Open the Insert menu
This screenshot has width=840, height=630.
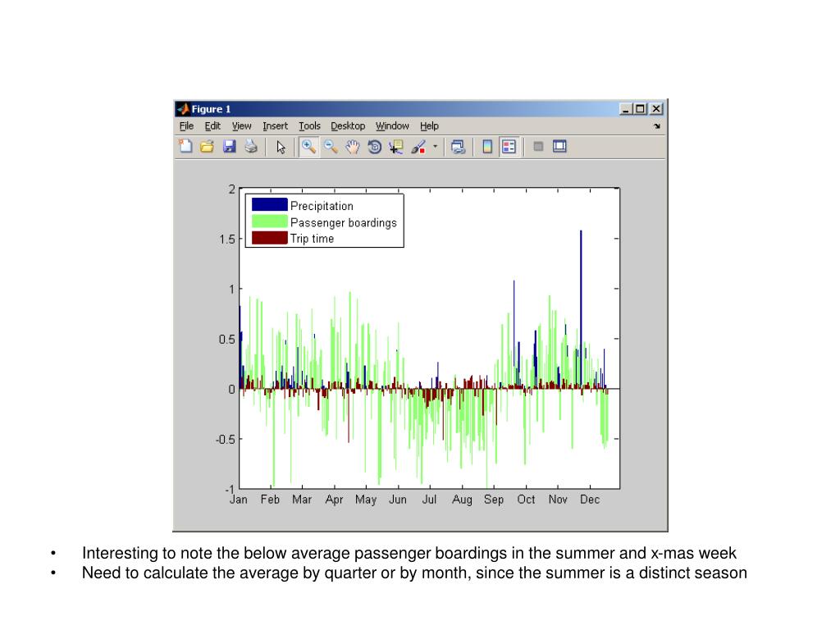click(275, 126)
